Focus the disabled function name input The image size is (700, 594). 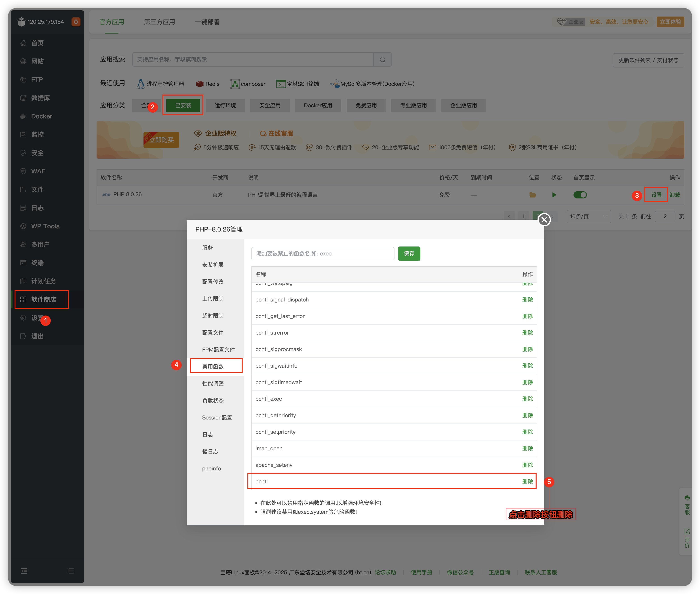click(x=323, y=254)
